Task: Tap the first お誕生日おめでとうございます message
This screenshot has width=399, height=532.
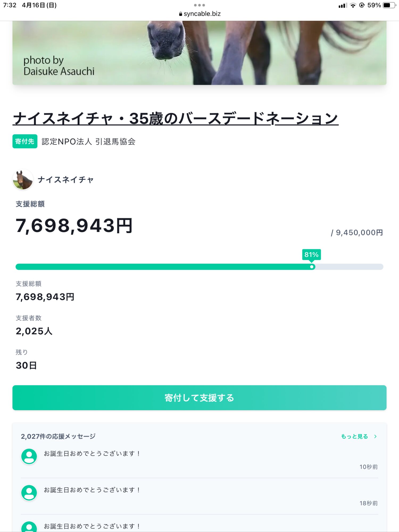Action: (92, 454)
